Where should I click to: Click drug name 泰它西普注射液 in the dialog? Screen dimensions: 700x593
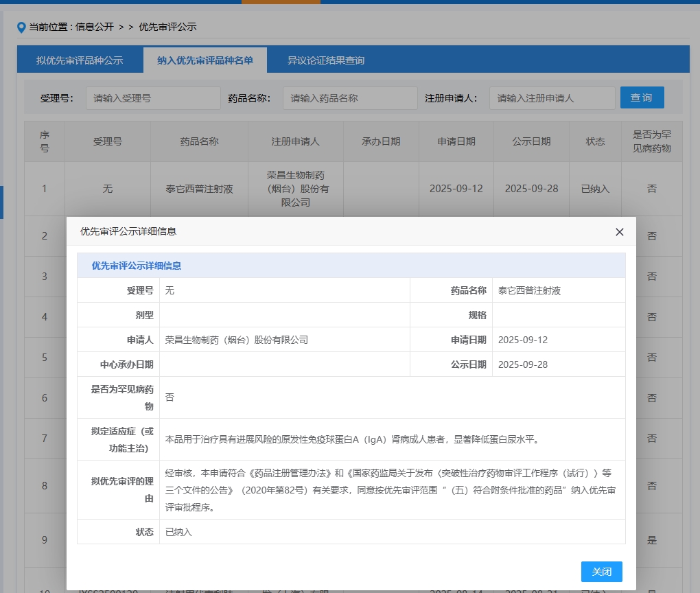pos(530,291)
